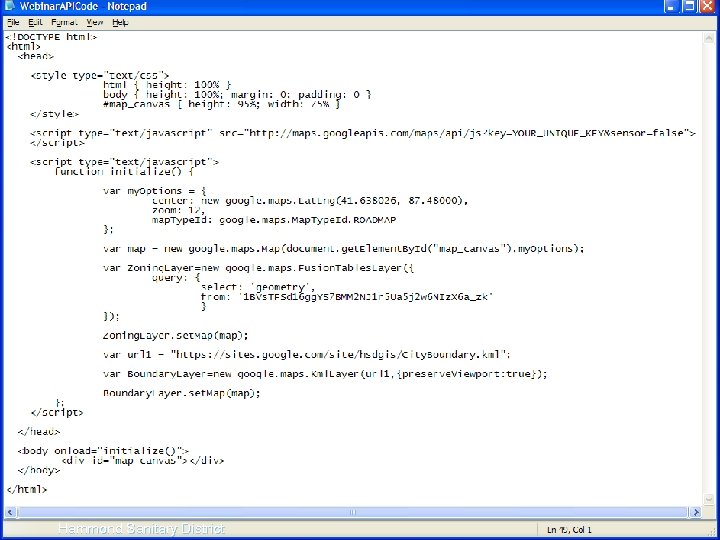Click horizontal scrollbar left arrow
The height and width of the screenshot is (540, 720).
tap(11, 512)
